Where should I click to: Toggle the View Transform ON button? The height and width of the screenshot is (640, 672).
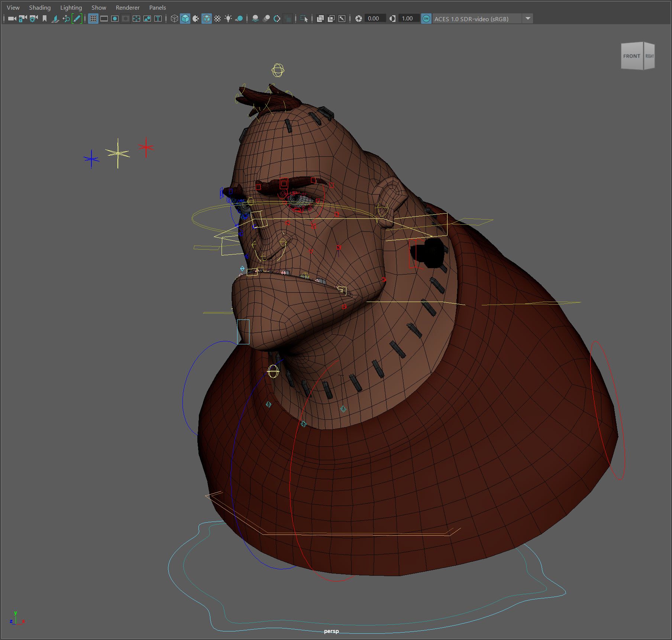click(x=426, y=19)
